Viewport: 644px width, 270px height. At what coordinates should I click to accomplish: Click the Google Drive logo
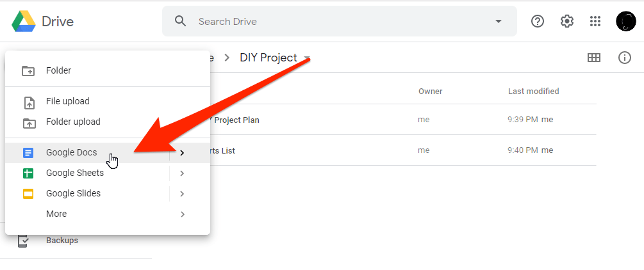(24, 21)
